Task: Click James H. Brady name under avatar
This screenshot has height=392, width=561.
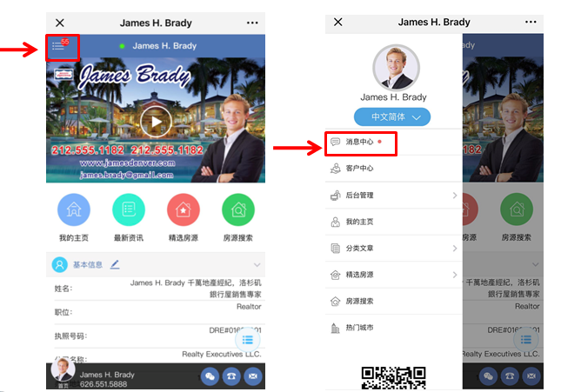Action: click(393, 97)
